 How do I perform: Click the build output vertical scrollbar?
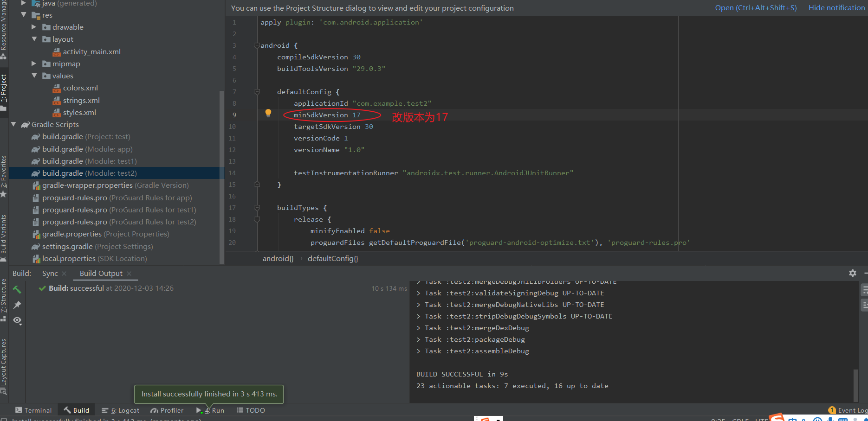[x=856, y=385]
